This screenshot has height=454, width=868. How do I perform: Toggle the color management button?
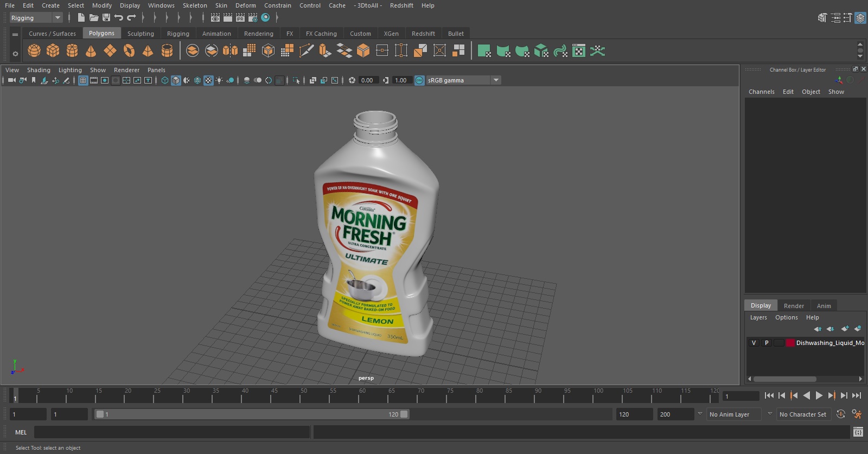[419, 80]
